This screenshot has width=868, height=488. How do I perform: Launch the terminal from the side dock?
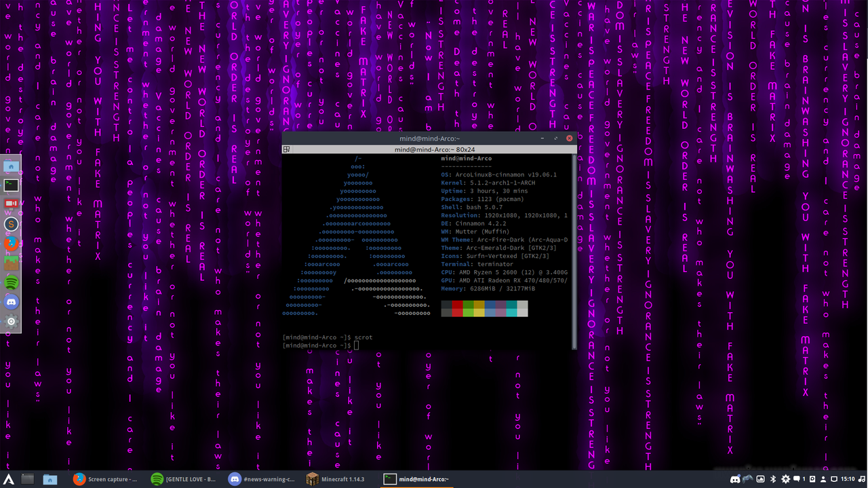(x=11, y=184)
